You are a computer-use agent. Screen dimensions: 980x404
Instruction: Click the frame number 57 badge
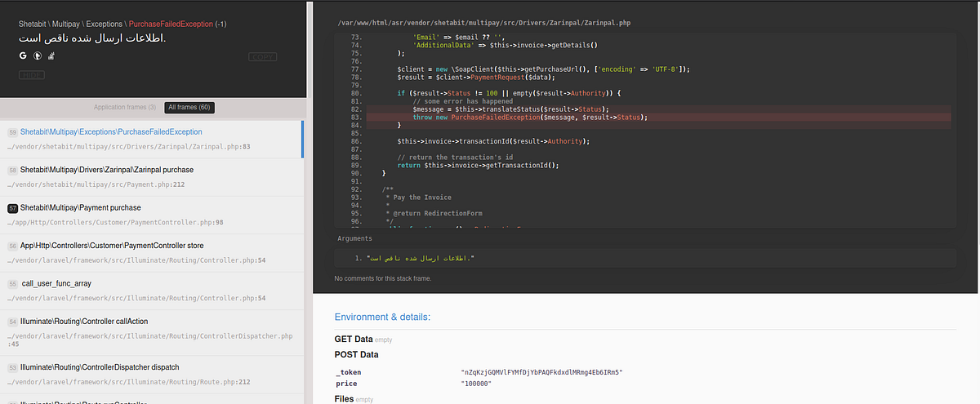tap(12, 208)
